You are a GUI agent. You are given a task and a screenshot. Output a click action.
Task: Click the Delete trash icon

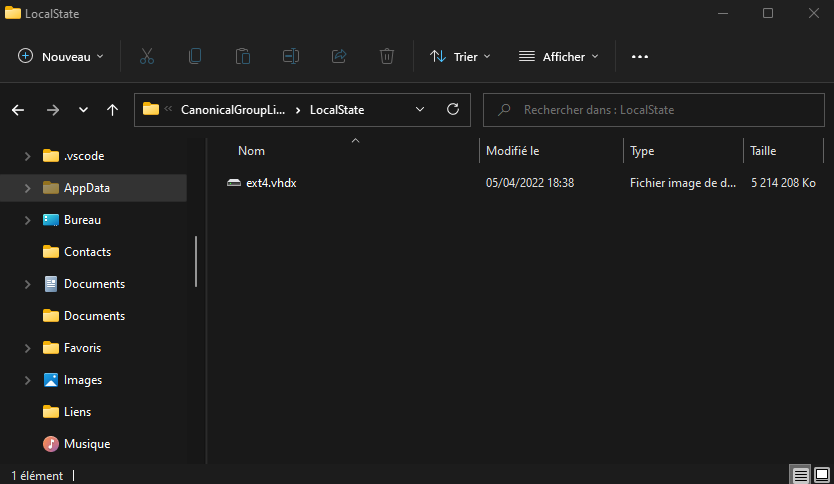point(387,56)
